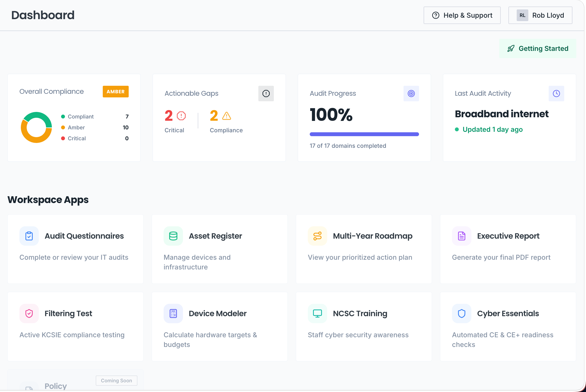
Task: Open the Cyber Essentials app
Action: 508,327
